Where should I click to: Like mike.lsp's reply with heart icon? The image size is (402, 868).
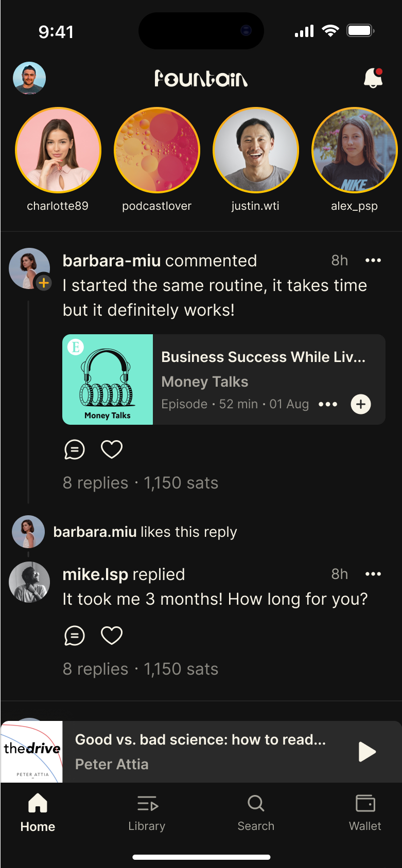(112, 636)
